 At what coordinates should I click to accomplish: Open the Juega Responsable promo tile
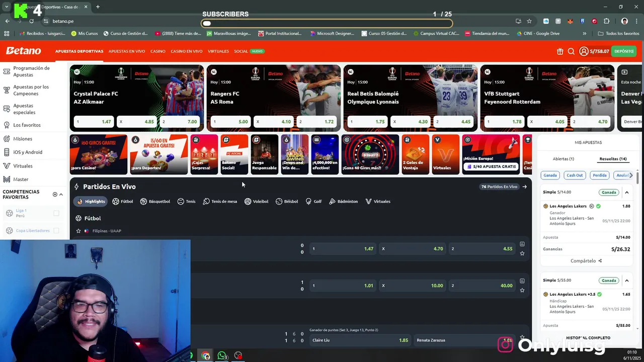264,154
